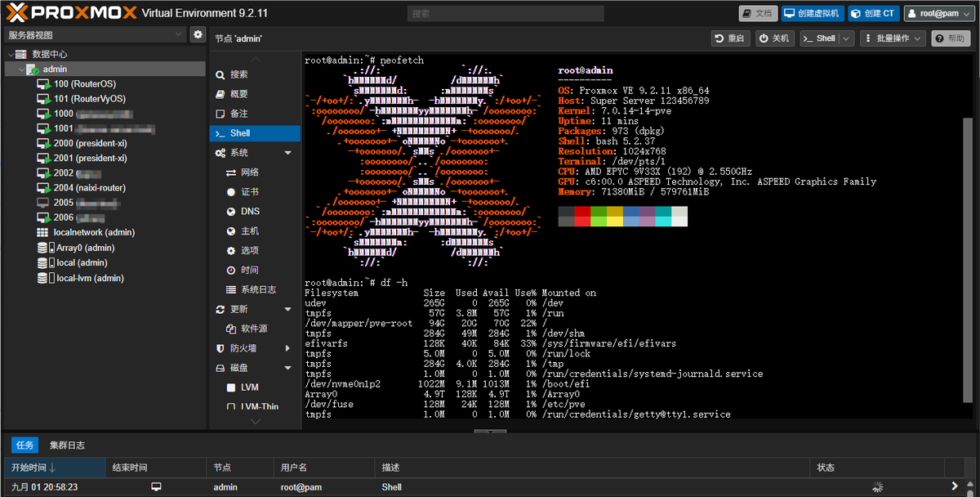
Task: Select VM 101 (RouterVyOS) in the tree
Action: (90, 99)
